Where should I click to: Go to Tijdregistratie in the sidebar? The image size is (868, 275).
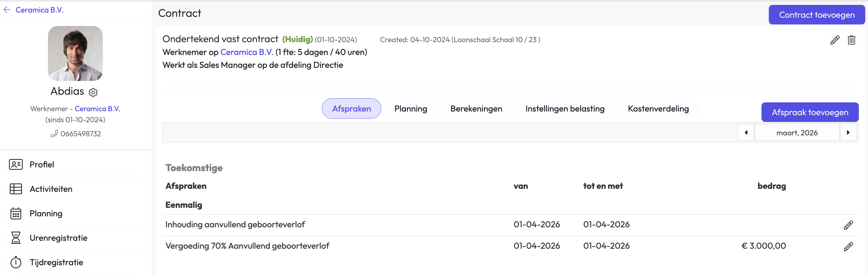56,262
